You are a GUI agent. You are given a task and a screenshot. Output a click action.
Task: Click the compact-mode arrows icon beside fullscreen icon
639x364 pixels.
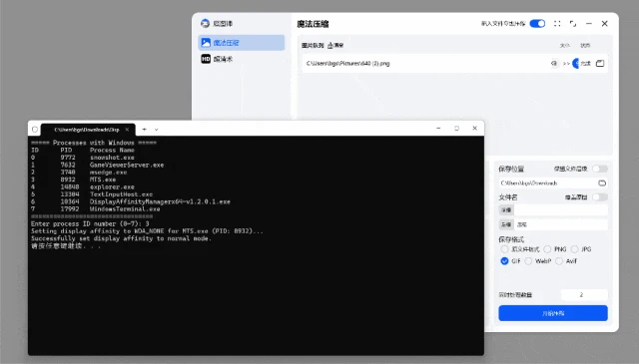pos(573,24)
